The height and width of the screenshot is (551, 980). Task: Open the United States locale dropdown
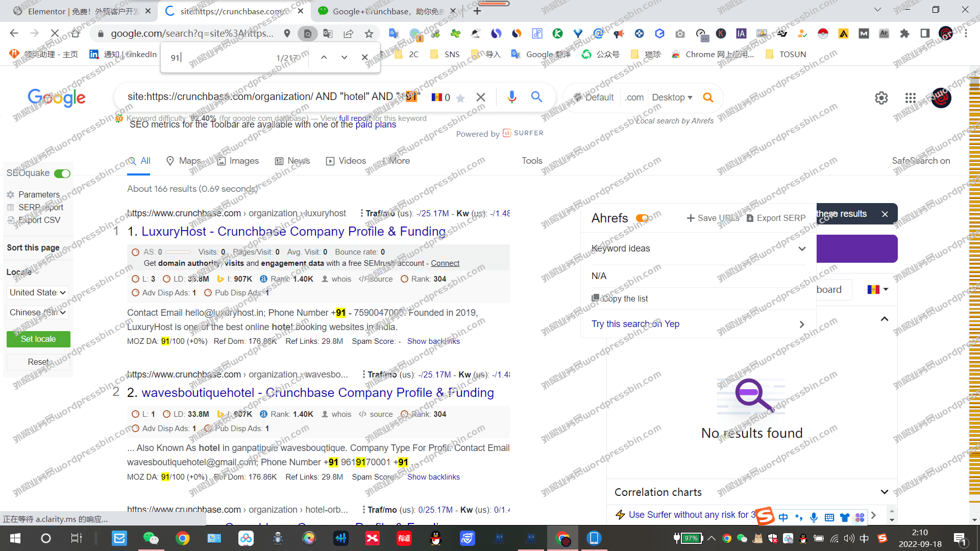pos(38,292)
